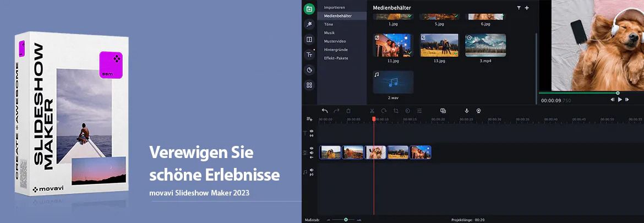Screen dimensions: 644x223
Task: Mute the video track audio
Action: click(x=312, y=153)
